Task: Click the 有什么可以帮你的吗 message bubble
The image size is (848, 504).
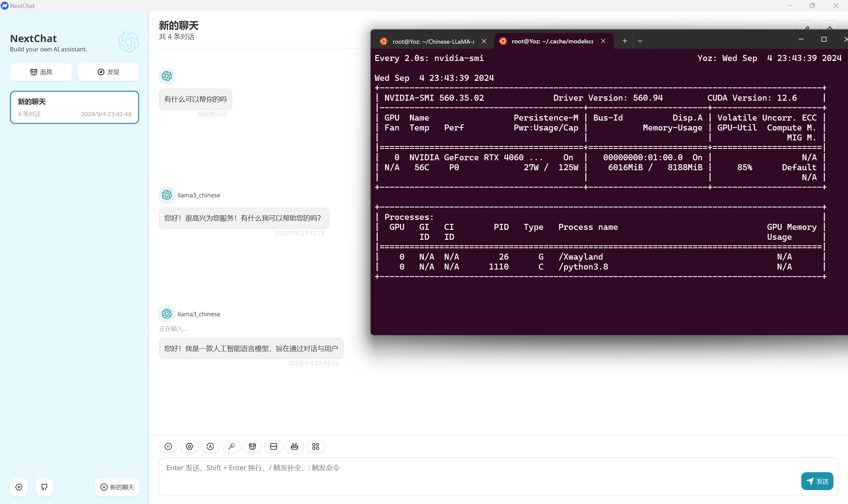Action: [196, 99]
